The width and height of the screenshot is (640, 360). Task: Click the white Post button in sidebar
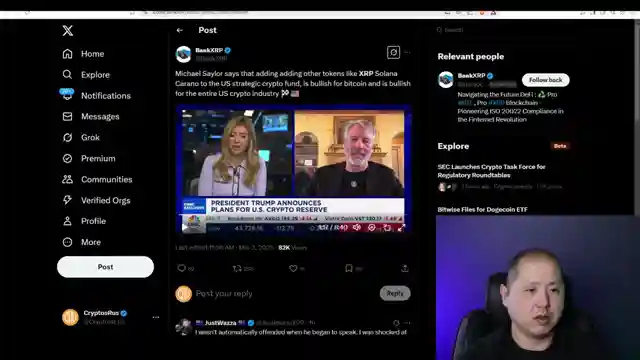coord(105,267)
